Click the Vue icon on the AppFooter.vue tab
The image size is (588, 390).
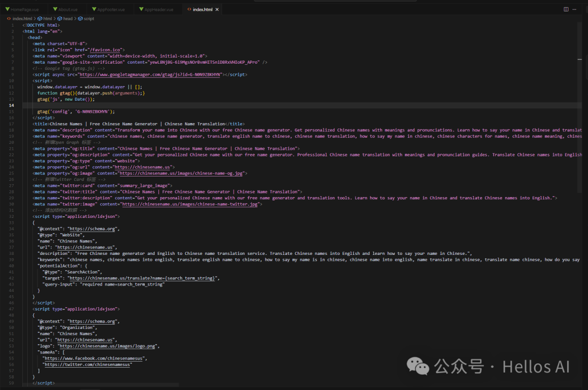[93, 9]
